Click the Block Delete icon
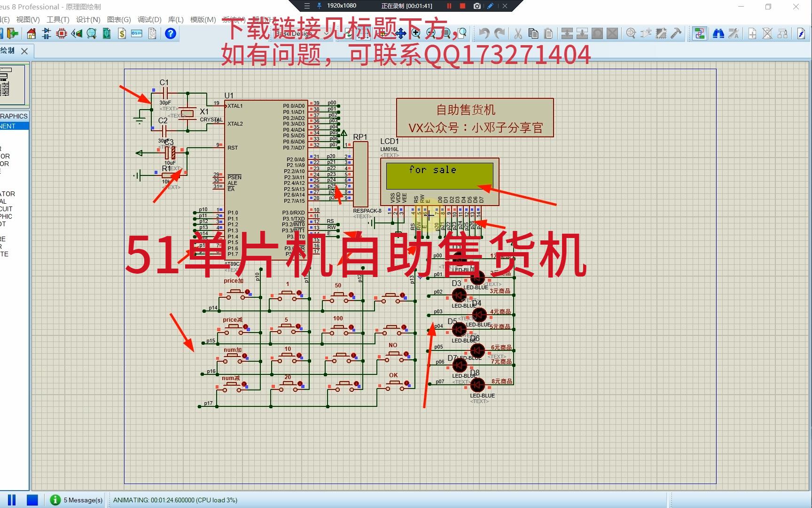Image resolution: width=812 pixels, height=508 pixels. (x=612, y=33)
